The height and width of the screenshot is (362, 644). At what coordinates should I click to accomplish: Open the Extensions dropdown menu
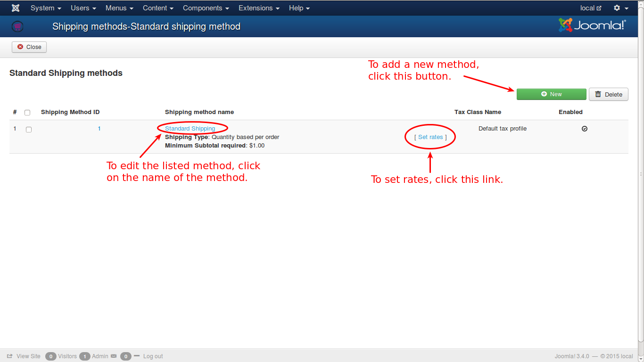259,8
